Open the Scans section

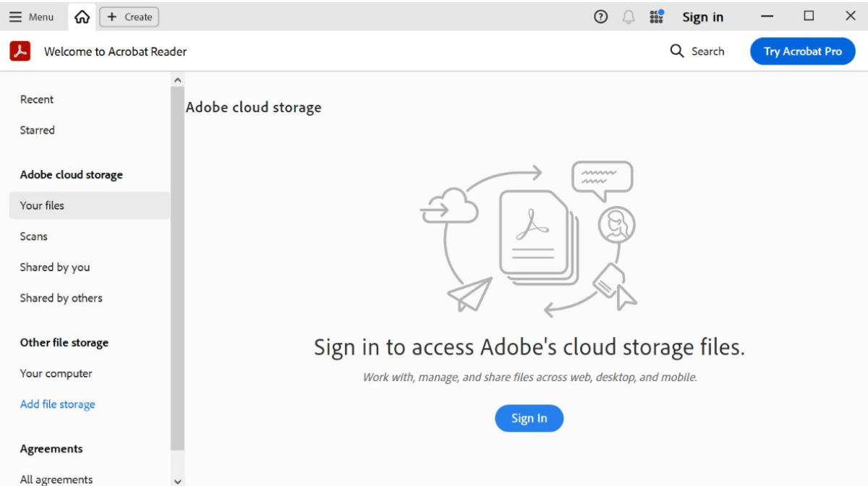tap(33, 236)
